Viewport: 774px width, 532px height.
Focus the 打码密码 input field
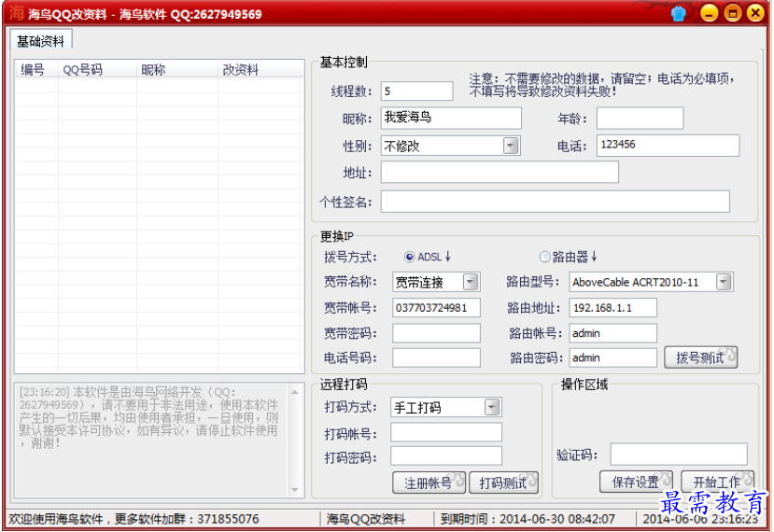(x=446, y=456)
